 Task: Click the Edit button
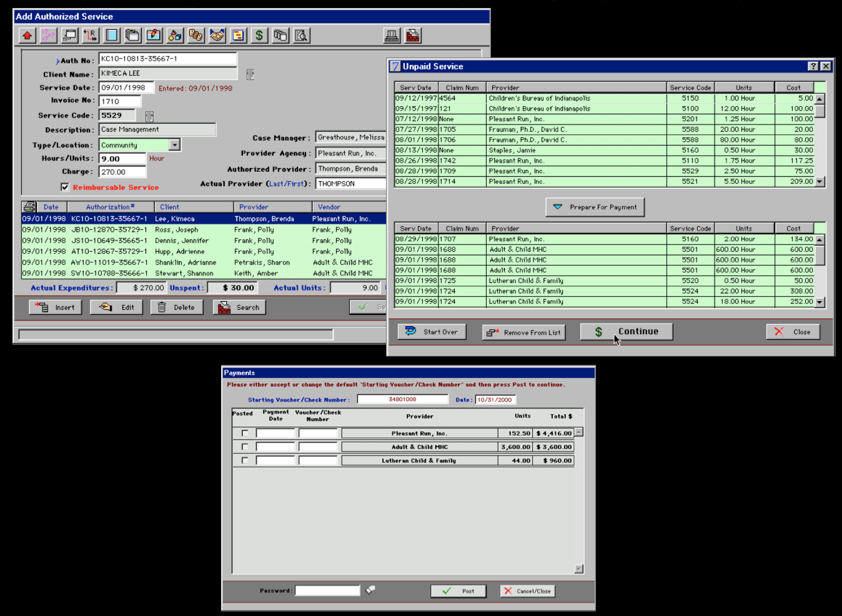tap(116, 307)
